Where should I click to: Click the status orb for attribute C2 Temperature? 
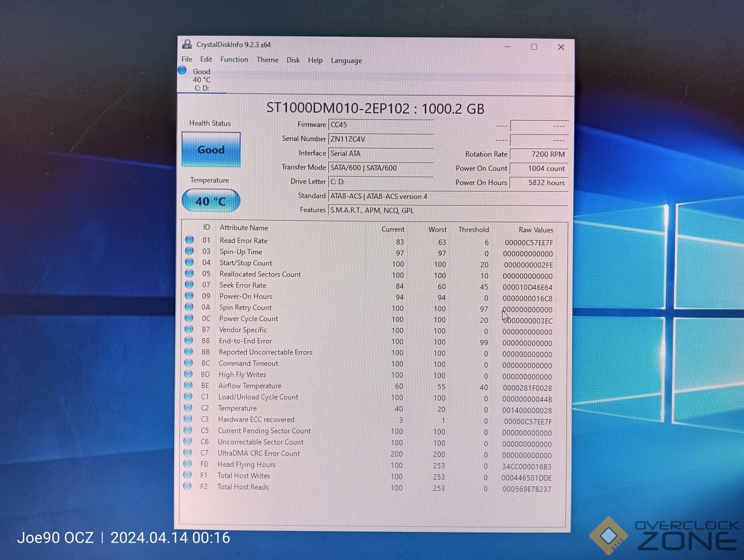188,408
